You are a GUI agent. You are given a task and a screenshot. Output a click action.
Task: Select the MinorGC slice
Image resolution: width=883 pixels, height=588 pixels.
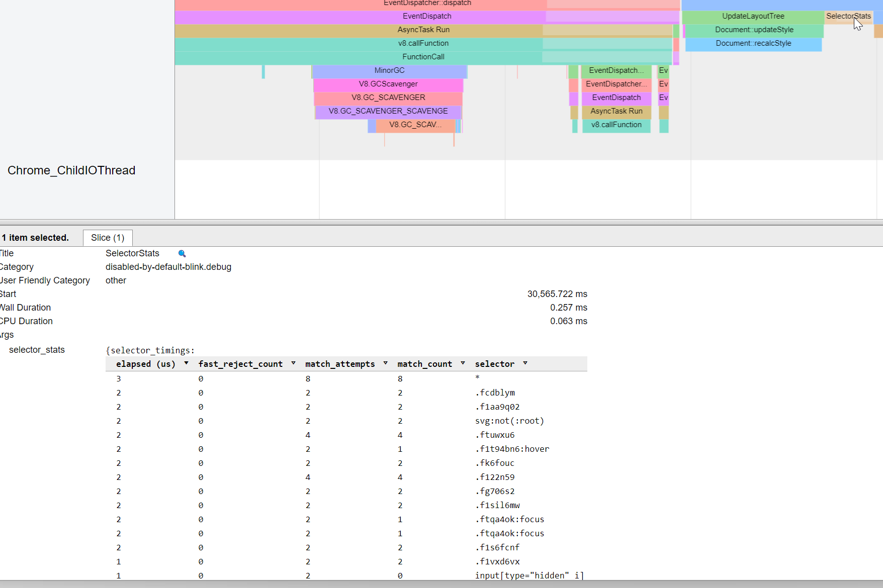[389, 70]
